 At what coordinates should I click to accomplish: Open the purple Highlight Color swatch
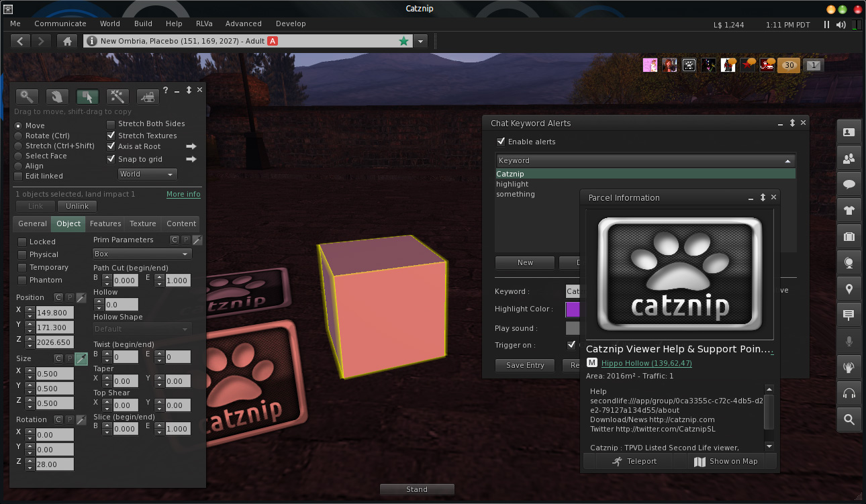pos(573,309)
